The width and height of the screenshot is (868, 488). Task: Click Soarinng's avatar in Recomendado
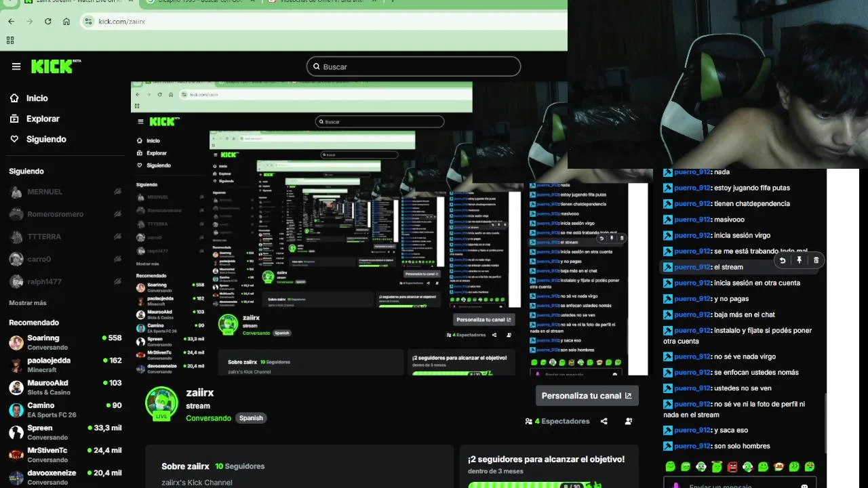click(16, 342)
